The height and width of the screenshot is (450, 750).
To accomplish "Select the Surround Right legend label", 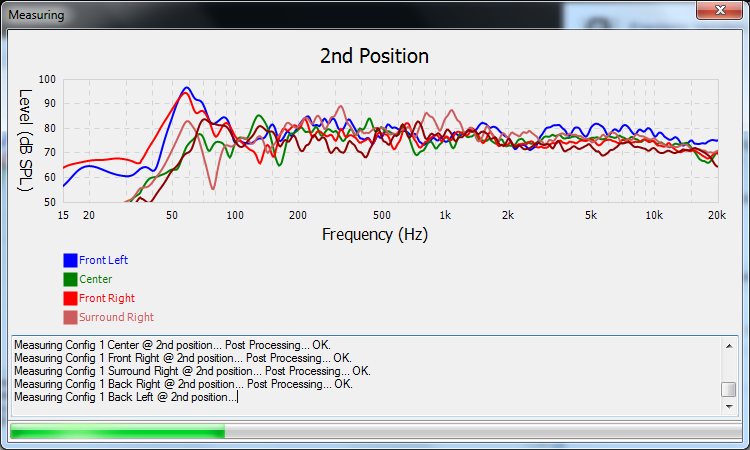I will [116, 317].
